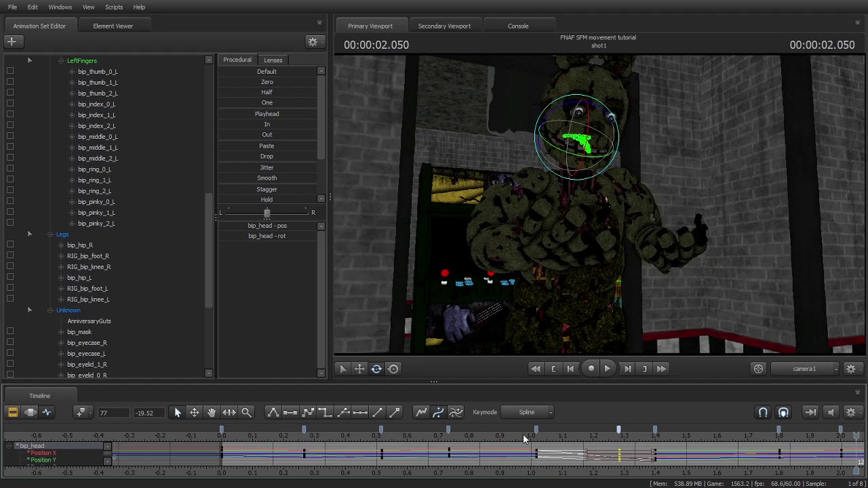Collapse the LeftFingers group
The width and height of the screenshot is (868, 488).
[61, 61]
